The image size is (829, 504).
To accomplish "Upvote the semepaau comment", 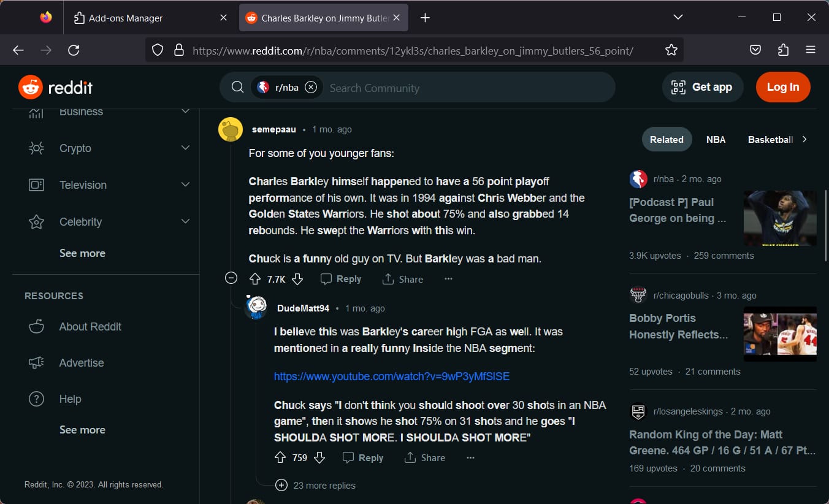I will click(x=255, y=279).
